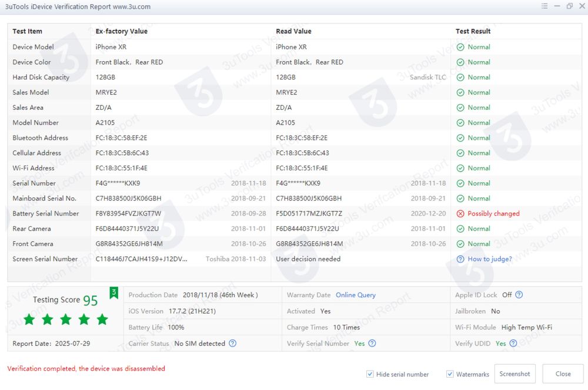This screenshot has width=588, height=390.
Task: Click the battery read date '2020-12-20'
Action: [x=428, y=214]
